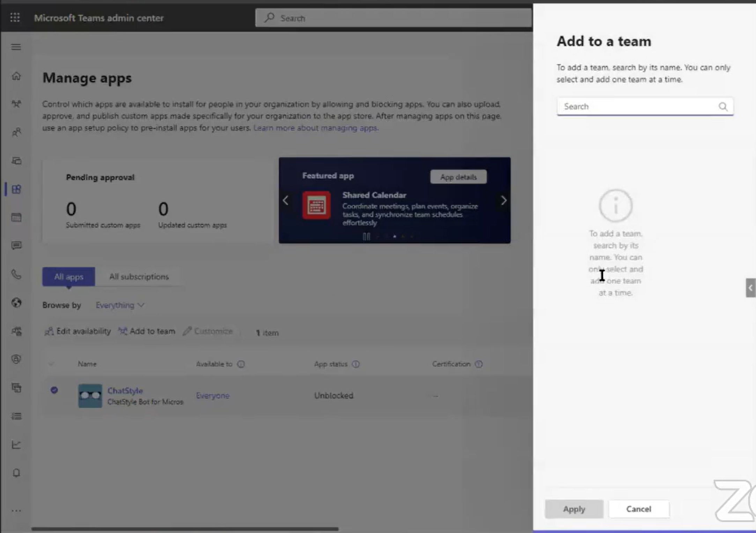
Task: Click the magnifier icon in team search
Action: pos(723,106)
